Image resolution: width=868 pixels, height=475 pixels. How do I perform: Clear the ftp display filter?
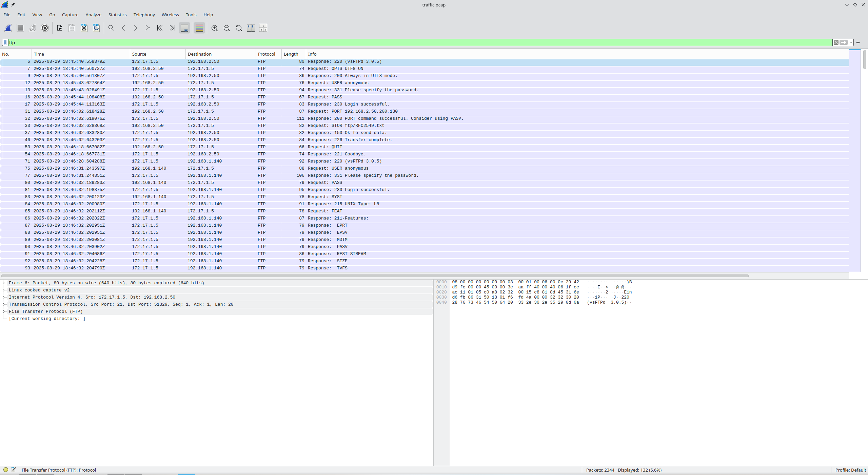[836, 42]
